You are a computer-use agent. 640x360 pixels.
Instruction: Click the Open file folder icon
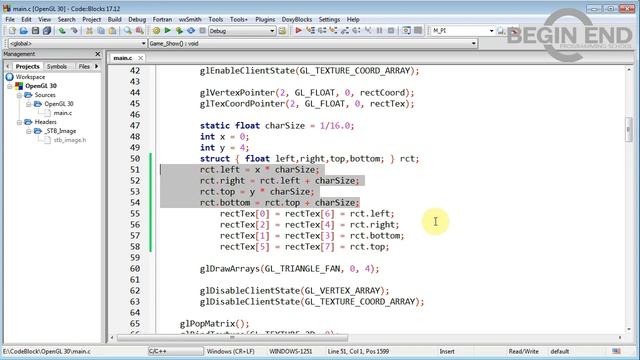click(24, 31)
